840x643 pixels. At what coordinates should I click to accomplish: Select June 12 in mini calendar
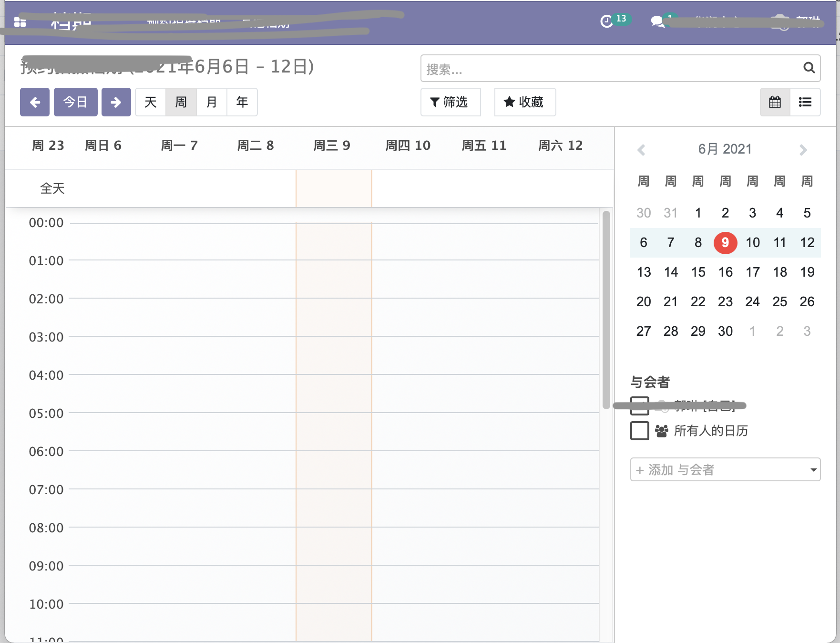[x=807, y=243]
